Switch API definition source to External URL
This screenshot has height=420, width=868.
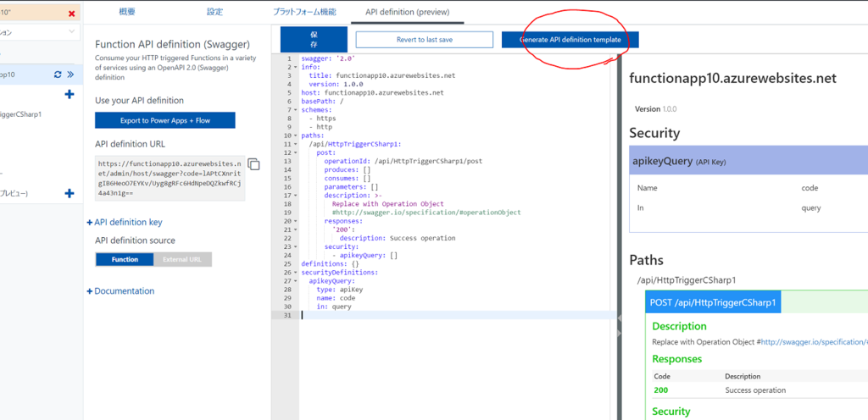point(183,259)
